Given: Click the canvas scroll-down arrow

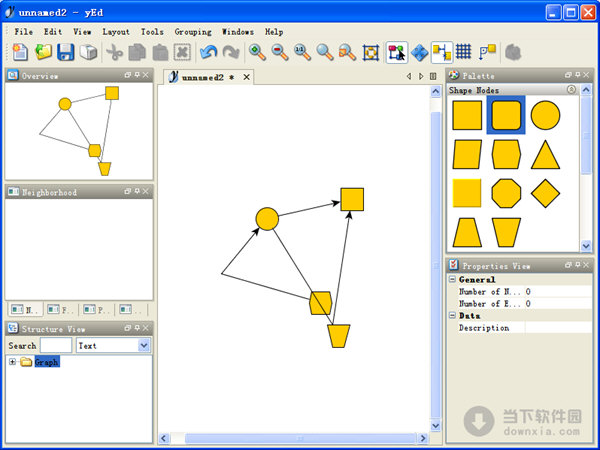Looking at the screenshot, I should pyautogui.click(x=435, y=426).
